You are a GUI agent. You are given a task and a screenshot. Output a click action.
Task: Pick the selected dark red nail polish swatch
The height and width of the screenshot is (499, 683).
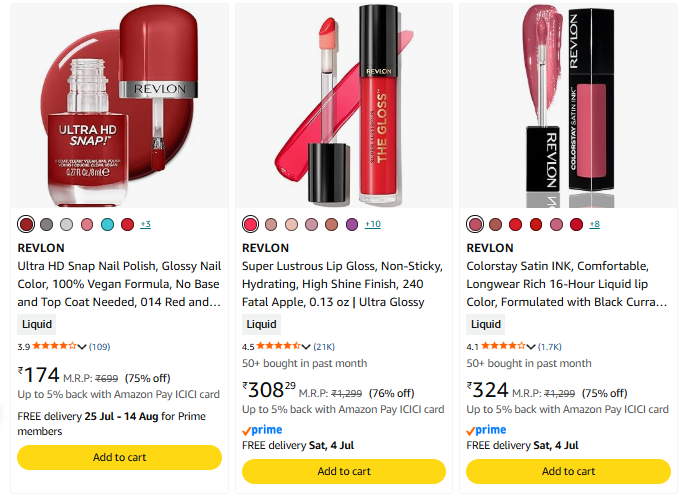pyautogui.click(x=26, y=224)
